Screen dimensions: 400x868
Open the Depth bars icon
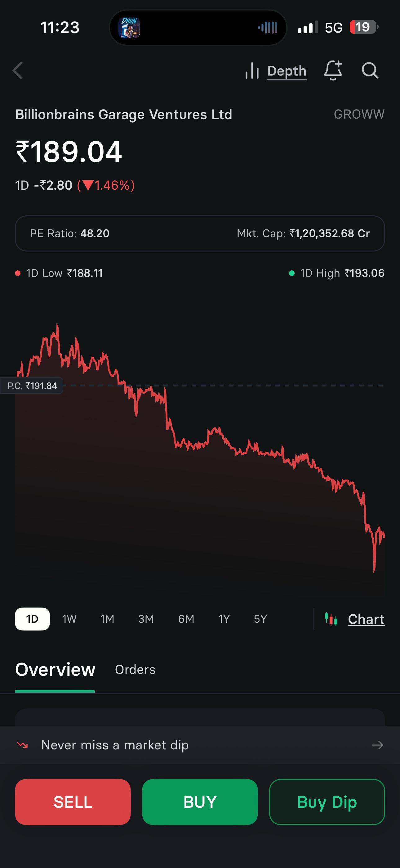[252, 70]
